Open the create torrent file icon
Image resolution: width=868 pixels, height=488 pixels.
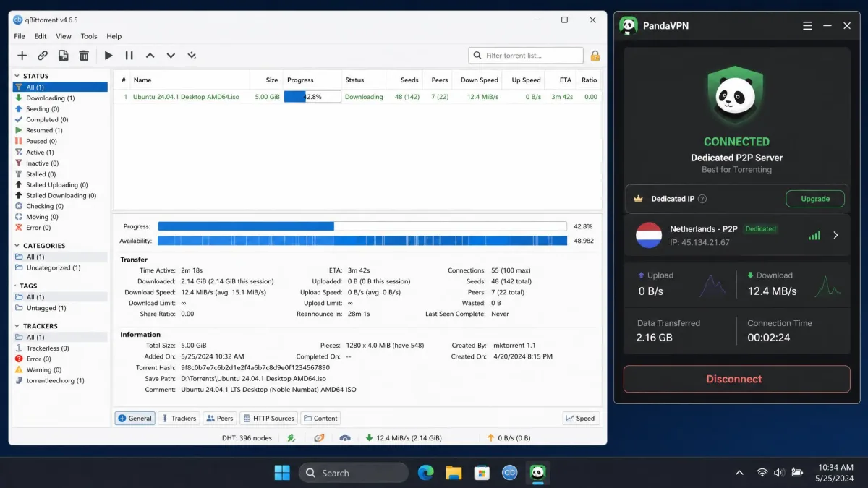point(64,56)
